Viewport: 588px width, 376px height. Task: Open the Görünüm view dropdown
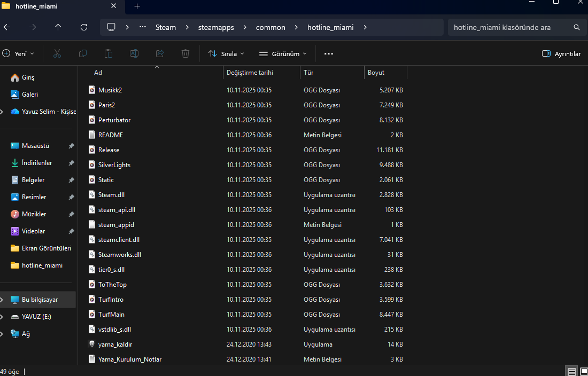click(283, 53)
